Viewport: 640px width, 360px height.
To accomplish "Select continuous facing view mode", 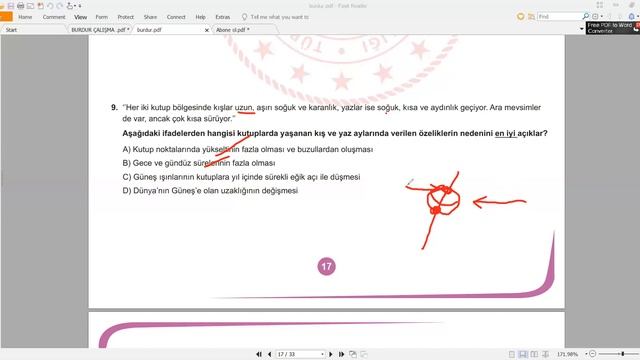I will [545, 354].
